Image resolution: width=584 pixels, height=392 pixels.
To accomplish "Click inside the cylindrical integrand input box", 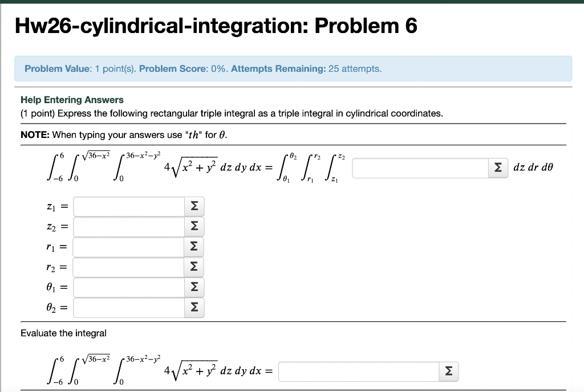I will [x=422, y=168].
